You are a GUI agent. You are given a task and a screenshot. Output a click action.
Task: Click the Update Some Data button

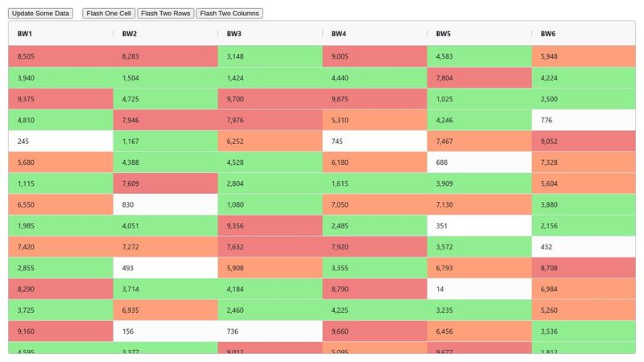tap(41, 14)
